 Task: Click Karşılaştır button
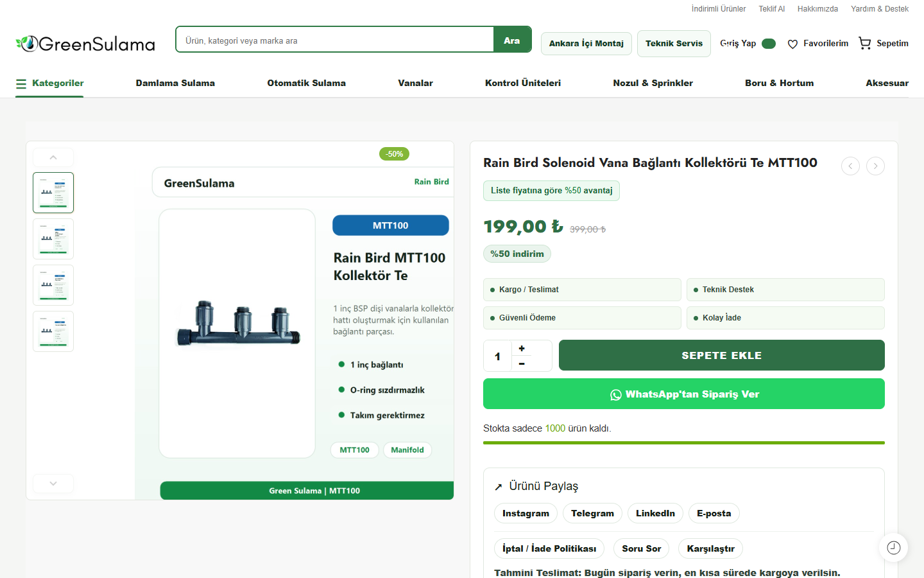click(710, 548)
